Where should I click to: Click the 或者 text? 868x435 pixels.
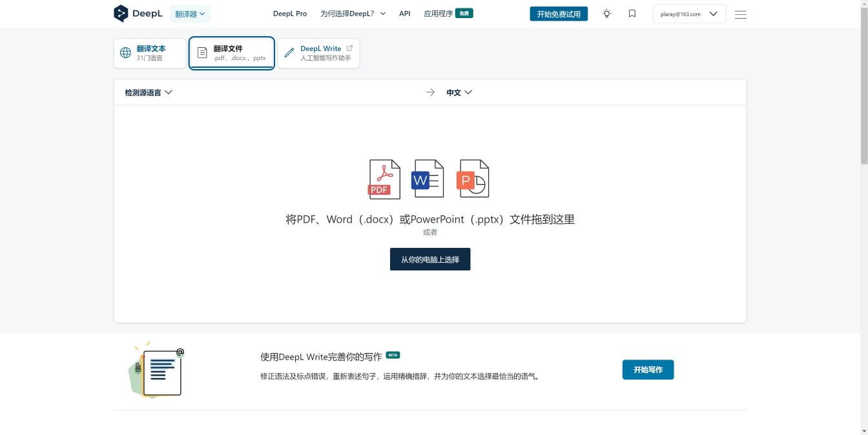(430, 232)
